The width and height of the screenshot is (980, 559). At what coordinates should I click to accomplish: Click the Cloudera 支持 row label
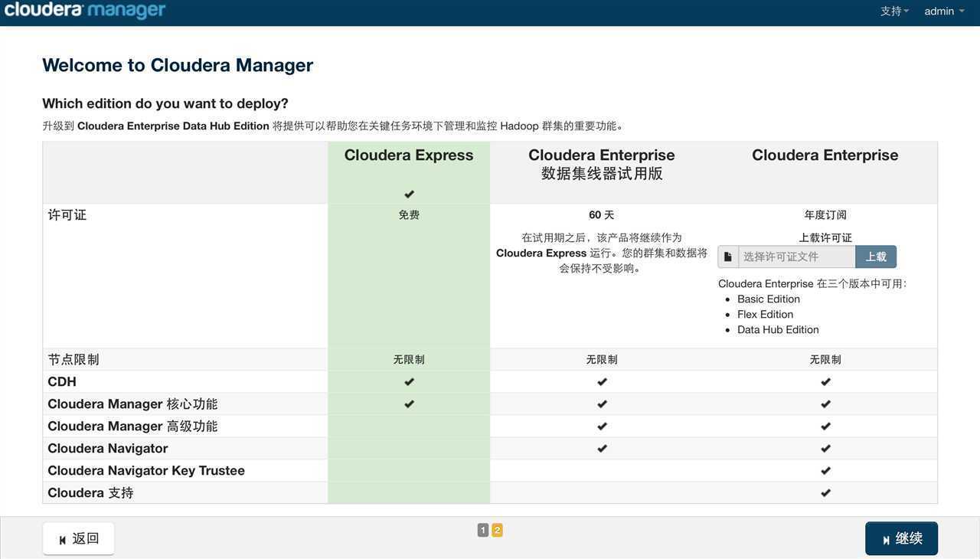[90, 492]
